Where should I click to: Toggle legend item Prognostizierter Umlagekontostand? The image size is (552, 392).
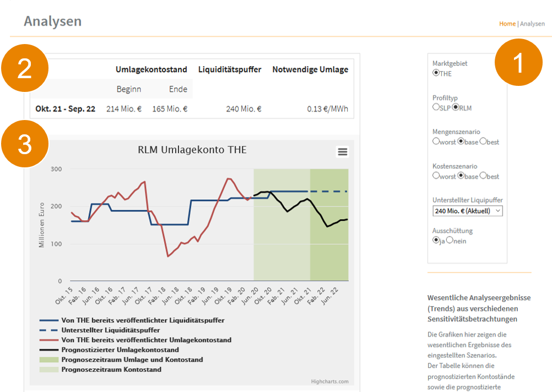point(109,350)
